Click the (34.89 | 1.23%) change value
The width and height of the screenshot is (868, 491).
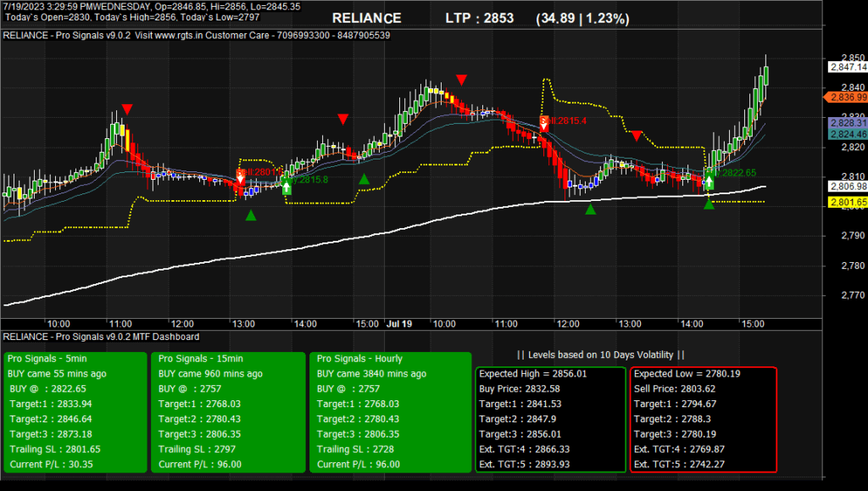pos(582,19)
